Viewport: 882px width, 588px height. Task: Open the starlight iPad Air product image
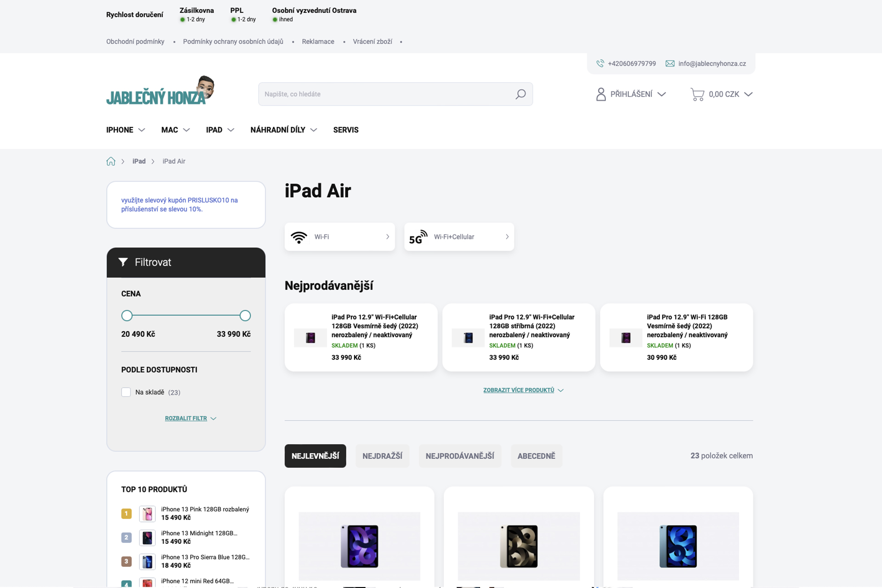coord(519,546)
